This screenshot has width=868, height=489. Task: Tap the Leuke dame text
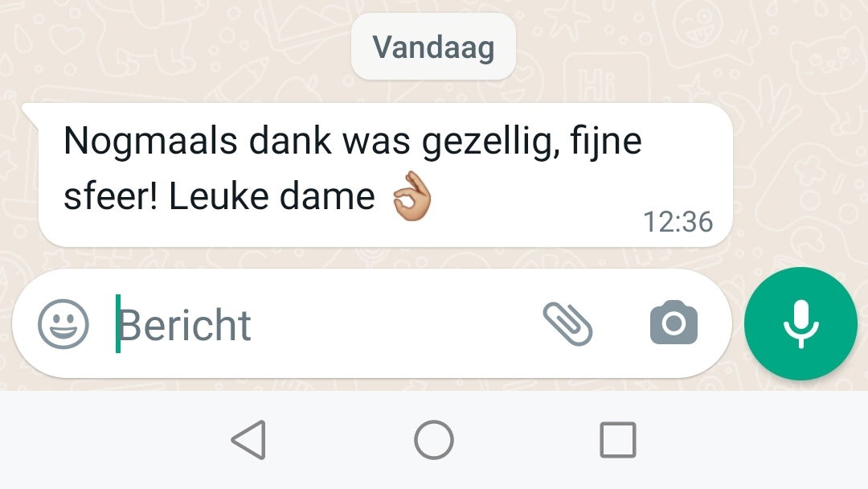coord(272,196)
